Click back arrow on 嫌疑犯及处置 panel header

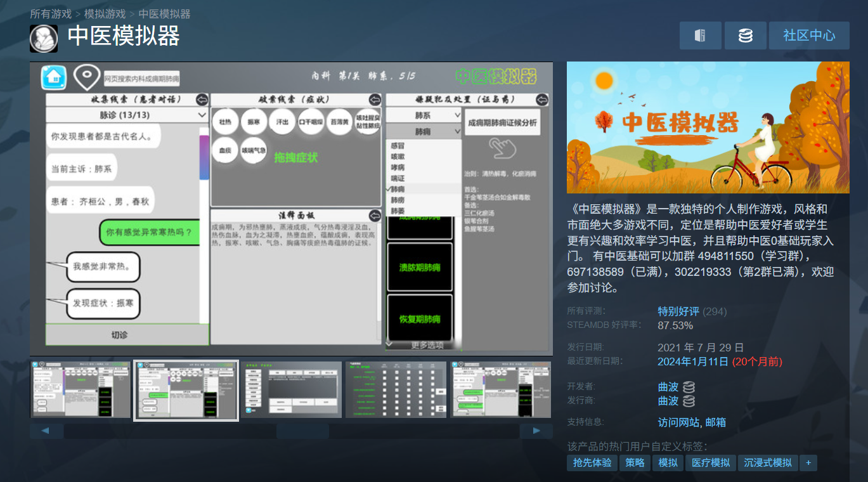542,100
